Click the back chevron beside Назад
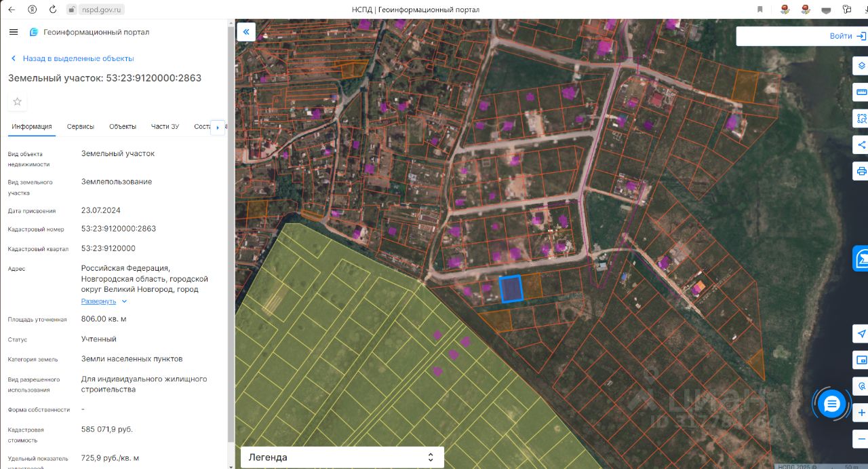 pyautogui.click(x=14, y=58)
